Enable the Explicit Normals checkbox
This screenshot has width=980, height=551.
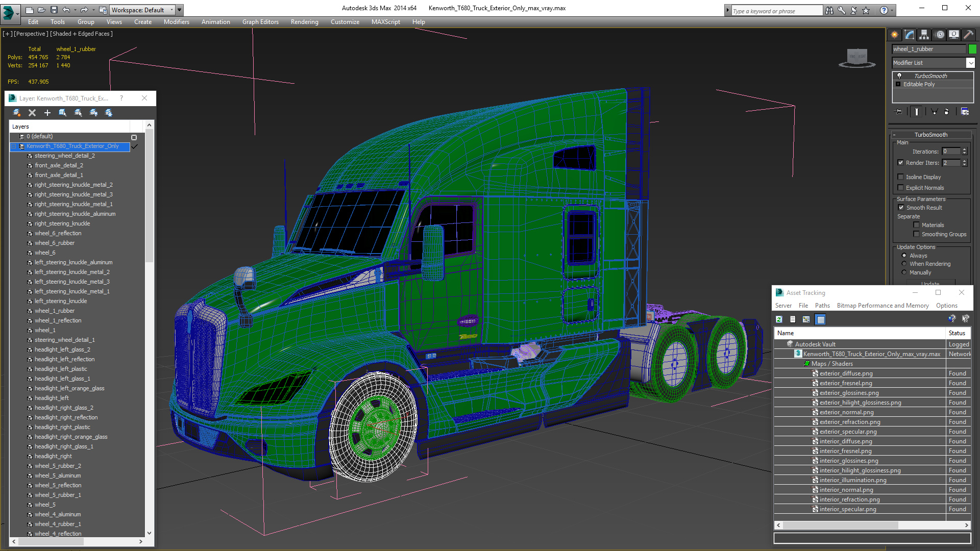(901, 188)
